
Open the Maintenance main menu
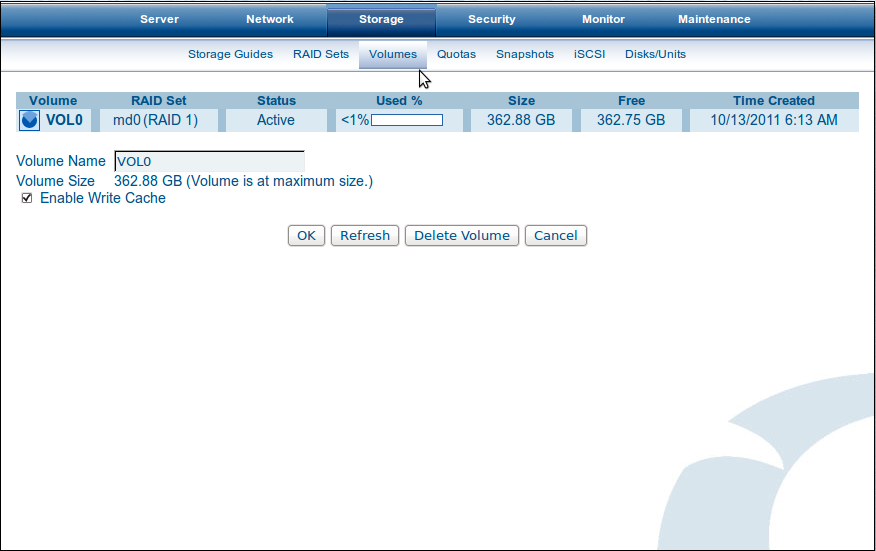point(714,19)
